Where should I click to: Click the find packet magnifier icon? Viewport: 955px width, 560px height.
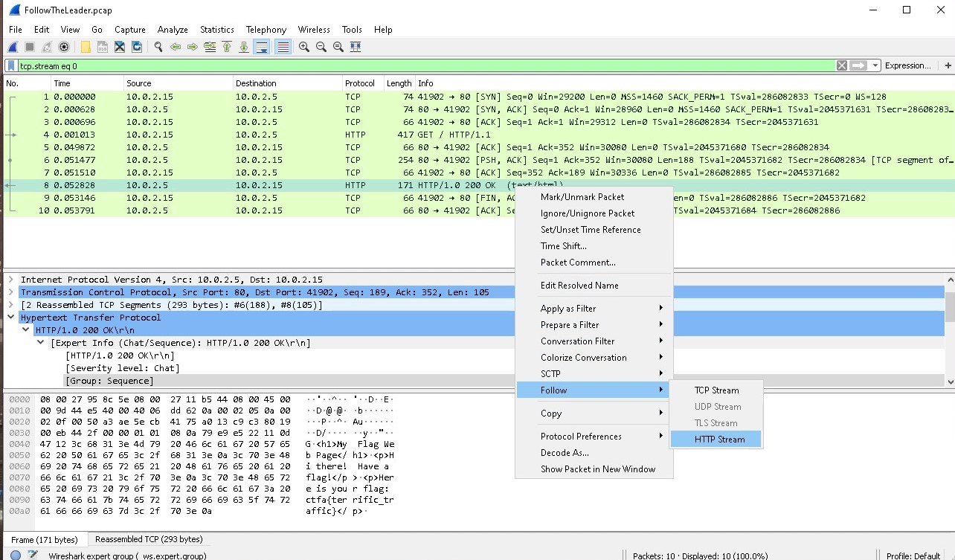(158, 47)
